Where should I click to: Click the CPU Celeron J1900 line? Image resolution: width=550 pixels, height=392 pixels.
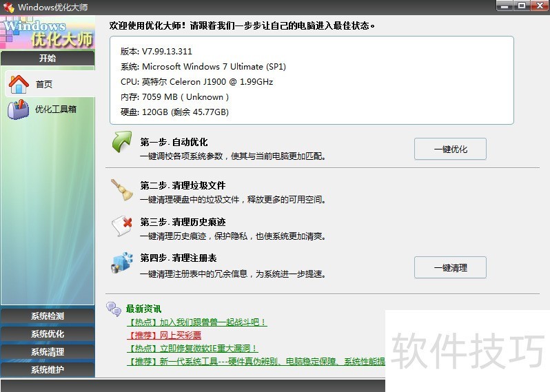(197, 82)
